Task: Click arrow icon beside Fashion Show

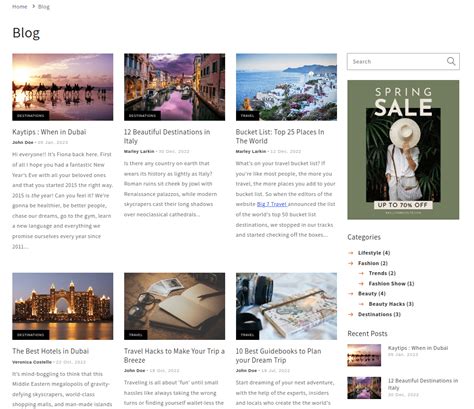Action: point(361,284)
